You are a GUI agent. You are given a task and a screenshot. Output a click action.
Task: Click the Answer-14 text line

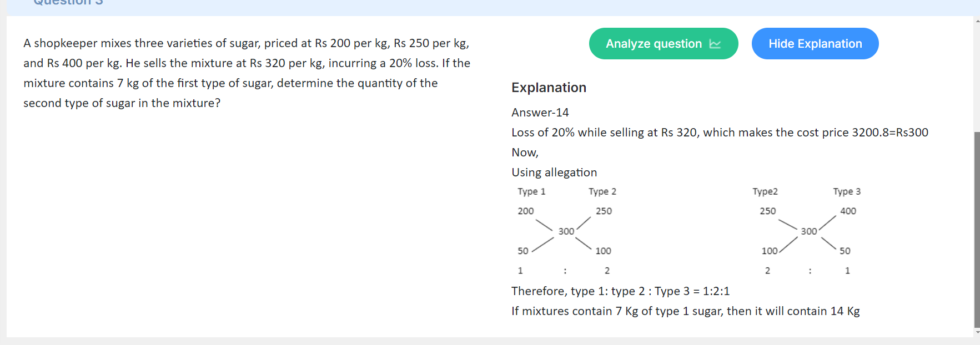click(540, 113)
